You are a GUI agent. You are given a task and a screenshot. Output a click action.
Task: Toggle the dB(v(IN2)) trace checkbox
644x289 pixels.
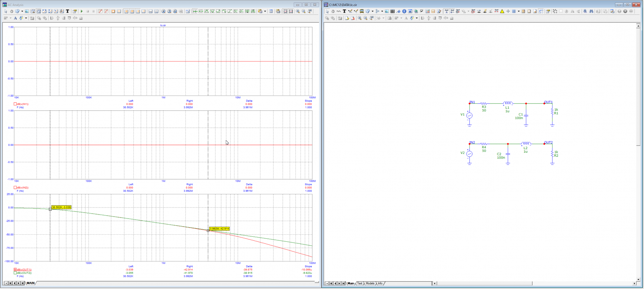pos(15,187)
